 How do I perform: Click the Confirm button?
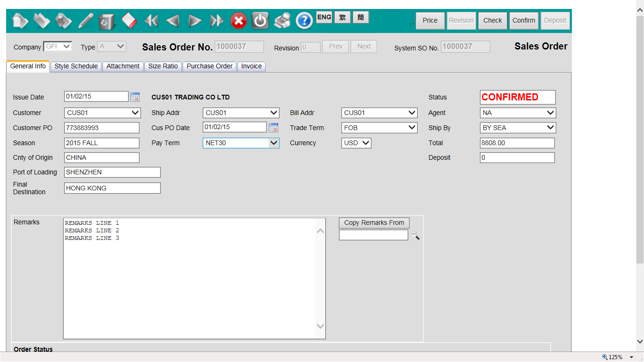tap(524, 21)
